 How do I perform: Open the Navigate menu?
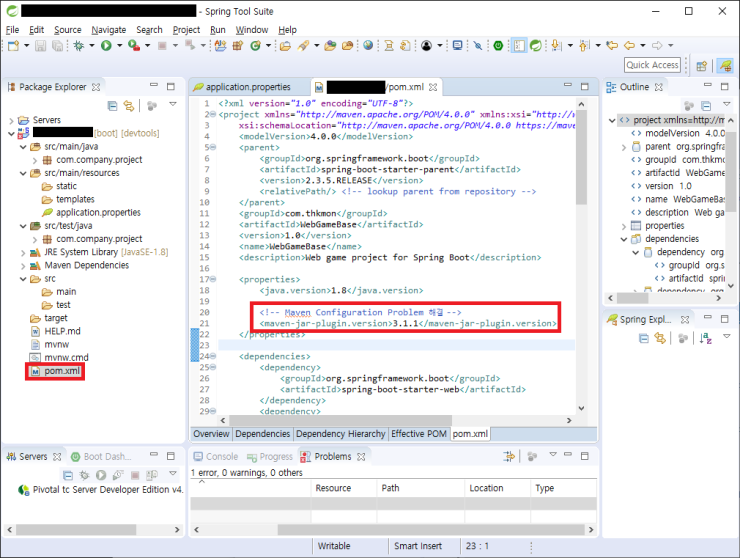[109, 30]
